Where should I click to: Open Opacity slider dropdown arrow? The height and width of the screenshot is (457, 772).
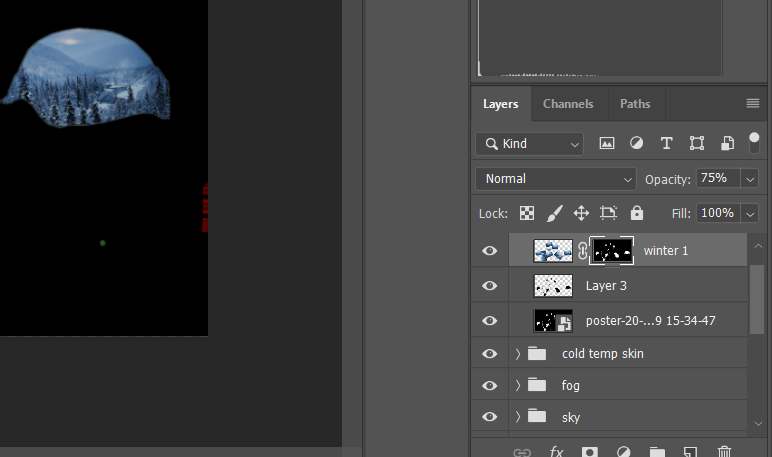click(x=750, y=179)
